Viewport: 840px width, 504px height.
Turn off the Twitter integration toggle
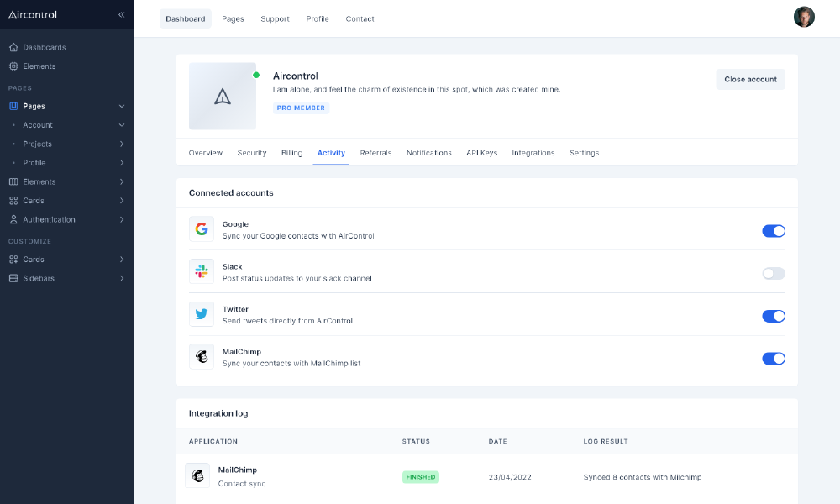[773, 316]
